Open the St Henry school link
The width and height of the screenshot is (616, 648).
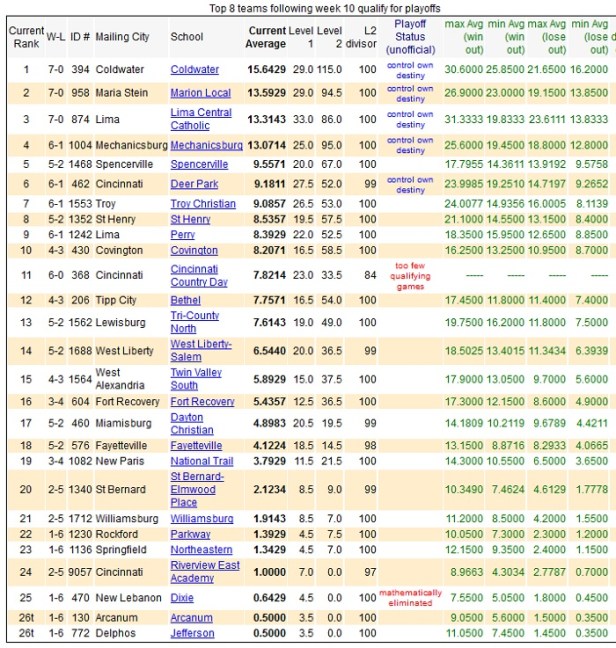tap(190, 219)
